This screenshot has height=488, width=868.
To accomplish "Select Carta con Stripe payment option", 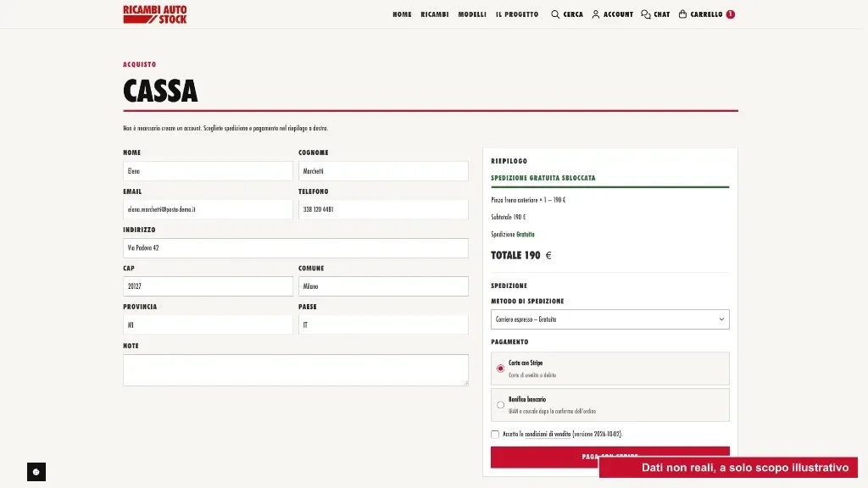I will tap(610, 369).
